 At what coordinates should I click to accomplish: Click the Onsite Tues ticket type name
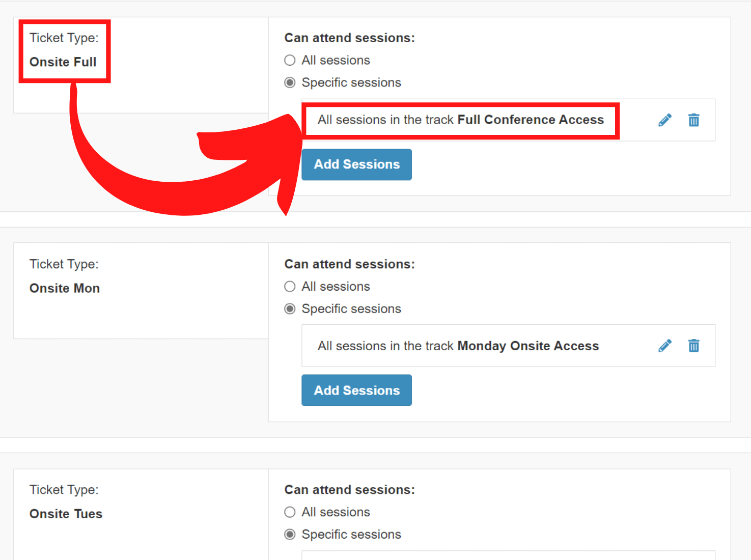(x=66, y=514)
